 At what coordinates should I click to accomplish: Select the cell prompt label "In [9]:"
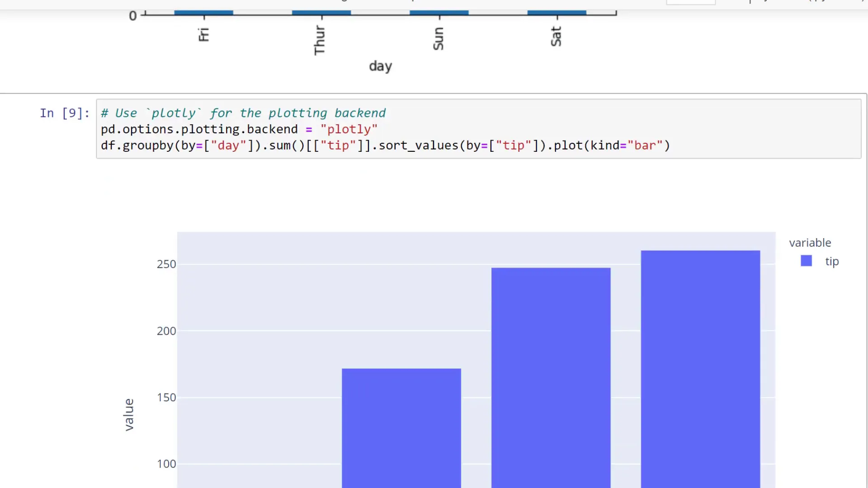pos(64,113)
